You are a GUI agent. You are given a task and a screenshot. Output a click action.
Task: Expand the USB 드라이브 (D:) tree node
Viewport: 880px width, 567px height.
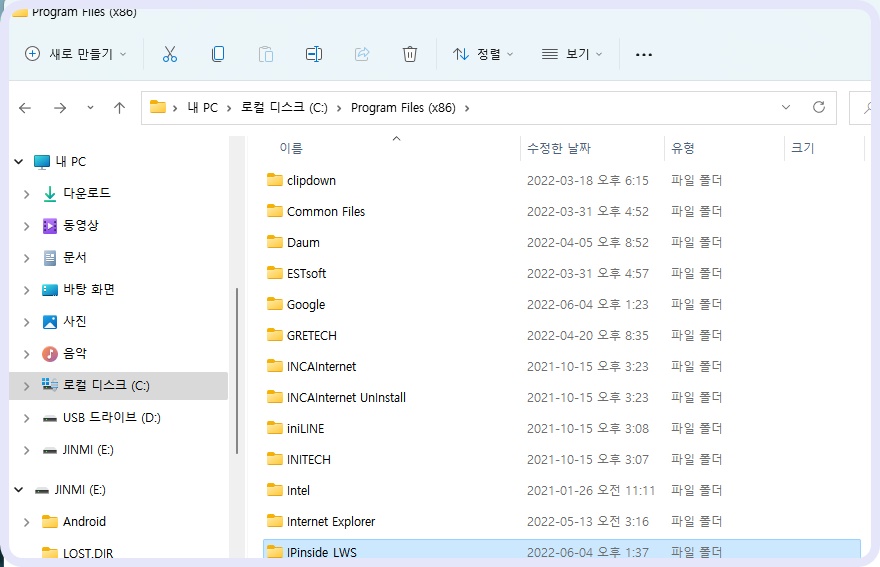click(x=26, y=418)
